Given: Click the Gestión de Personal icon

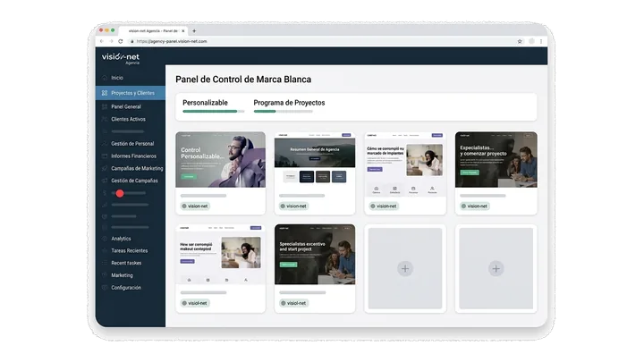Looking at the screenshot, I should tap(105, 144).
